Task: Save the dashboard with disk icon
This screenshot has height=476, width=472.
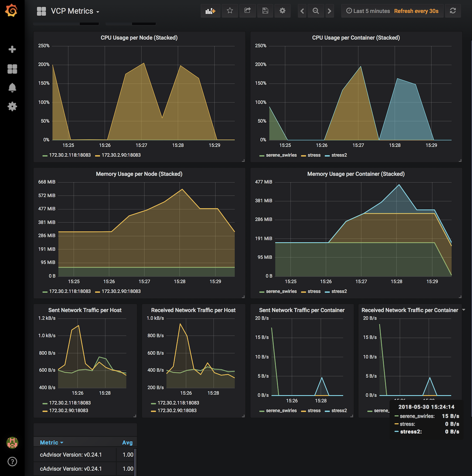Action: 265,11
